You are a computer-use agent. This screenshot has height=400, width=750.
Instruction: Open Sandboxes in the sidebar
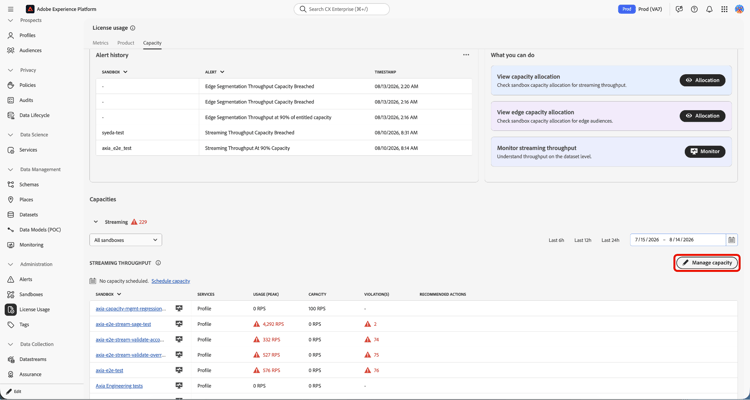point(31,294)
